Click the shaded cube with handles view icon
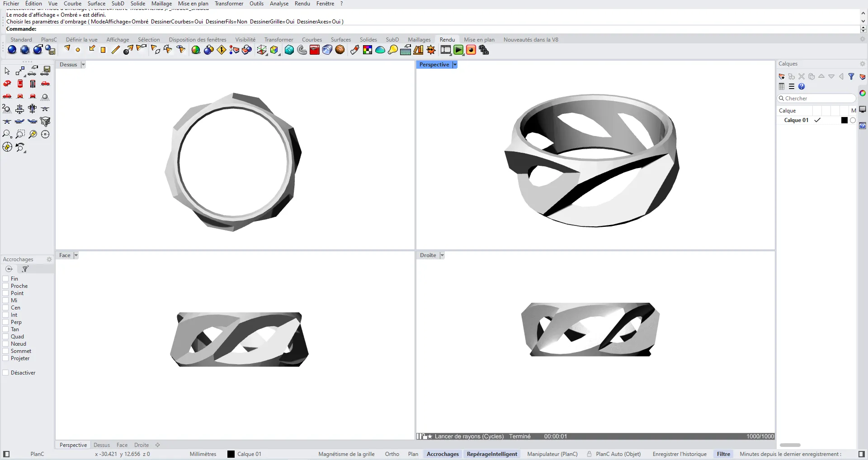Image resolution: width=868 pixels, height=460 pixels. pos(45,122)
